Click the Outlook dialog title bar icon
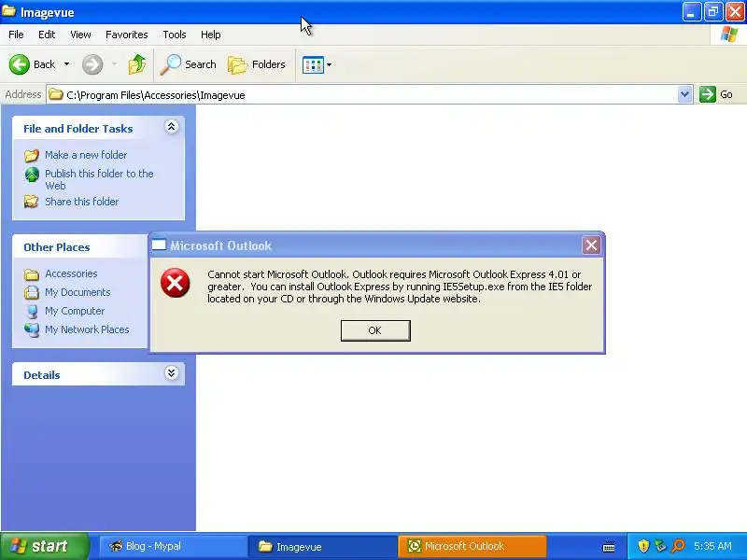Image resolution: width=747 pixels, height=560 pixels. pos(159,245)
